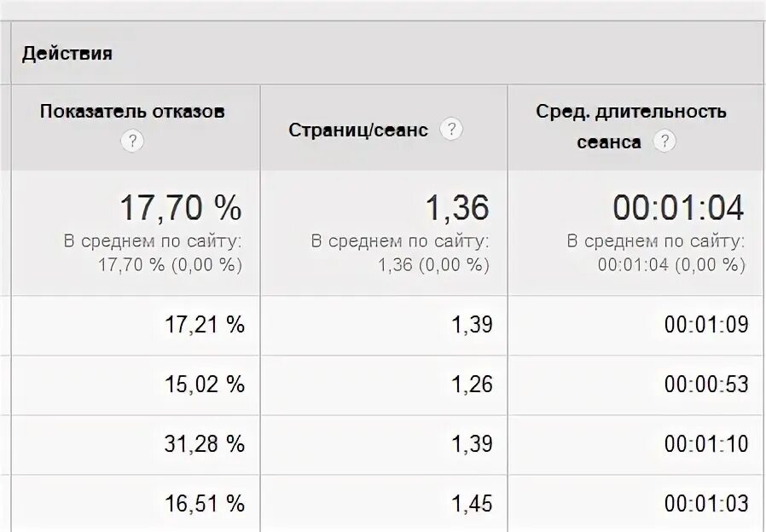This screenshot has width=766, height=532.
Task: Select the Действия group header
Action: click(x=67, y=53)
